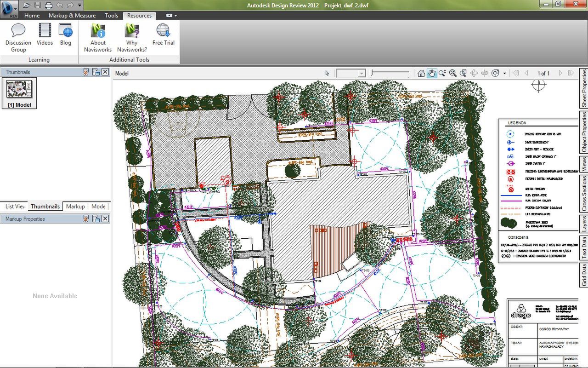This screenshot has width=588, height=368.
Task: Open the Blog resource
Action: click(66, 34)
